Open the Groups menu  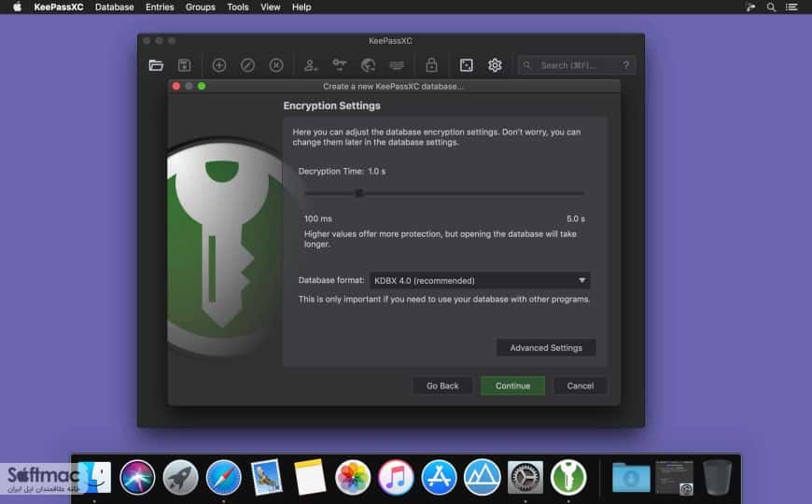click(x=201, y=7)
